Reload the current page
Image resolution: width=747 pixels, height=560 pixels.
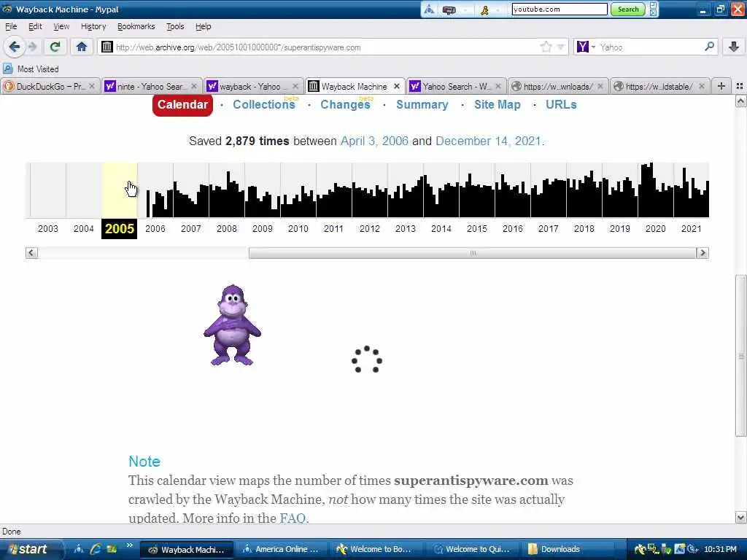coord(55,47)
